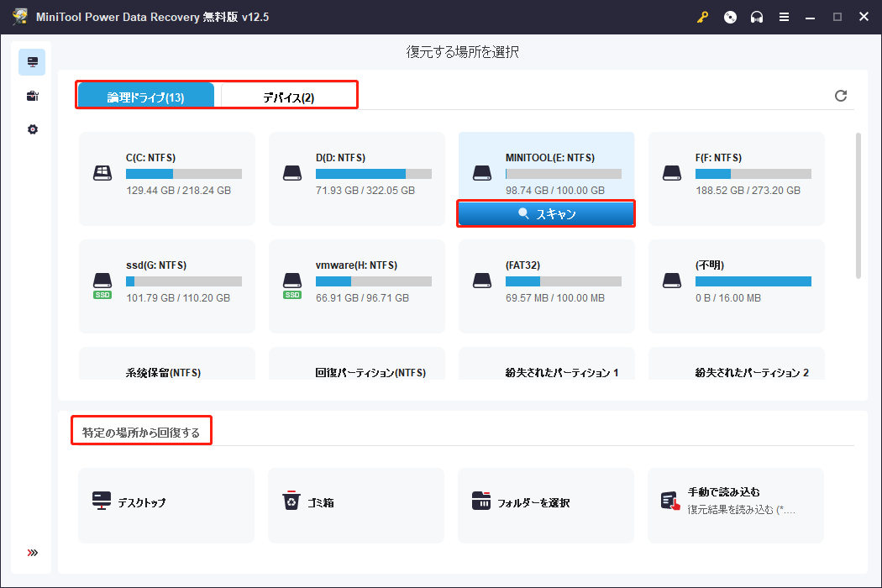Click the デスクトップ monitor icon
This screenshot has width=882, height=588.
pyautogui.click(x=102, y=501)
